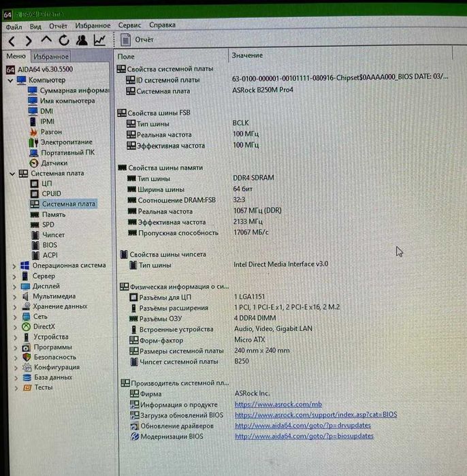Select the ID системной платы row
This screenshot has width=467, height=476.
(x=287, y=78)
